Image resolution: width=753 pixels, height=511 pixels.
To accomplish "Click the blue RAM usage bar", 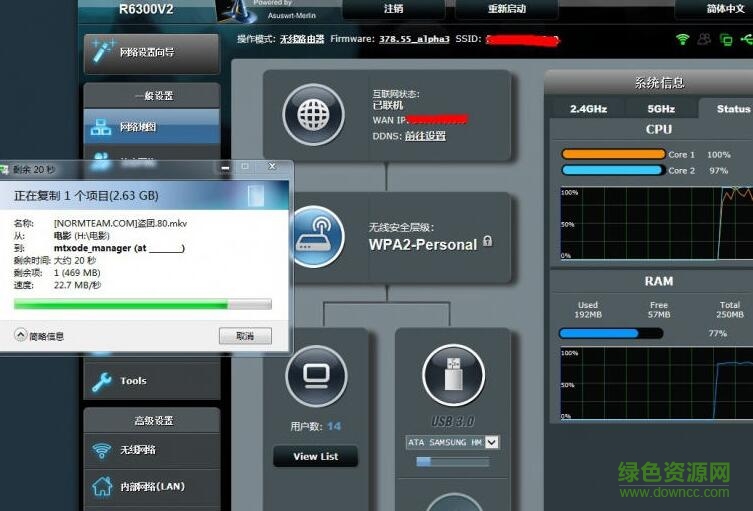I will pyautogui.click(x=611, y=333).
